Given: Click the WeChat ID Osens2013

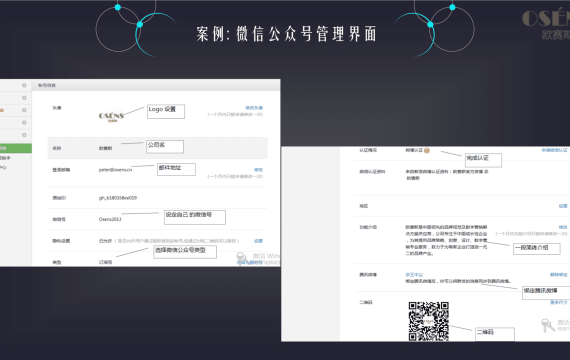Looking at the screenshot, I should 110,219.
